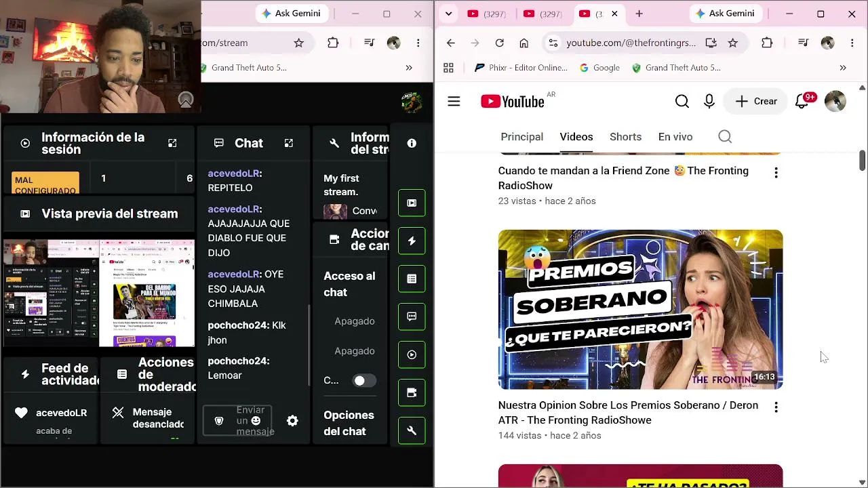Click the shield icon in chat message box
Viewport: 868px width, 488px height.
(219, 421)
